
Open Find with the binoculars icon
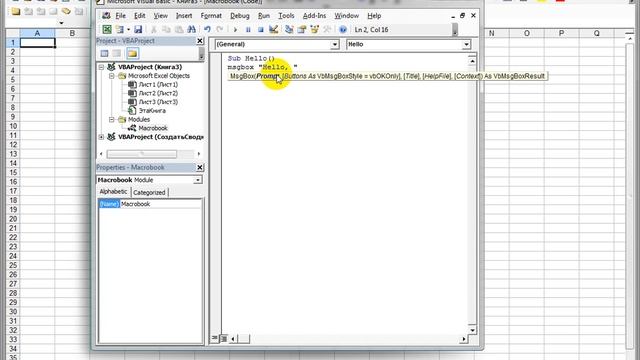(x=191, y=29)
